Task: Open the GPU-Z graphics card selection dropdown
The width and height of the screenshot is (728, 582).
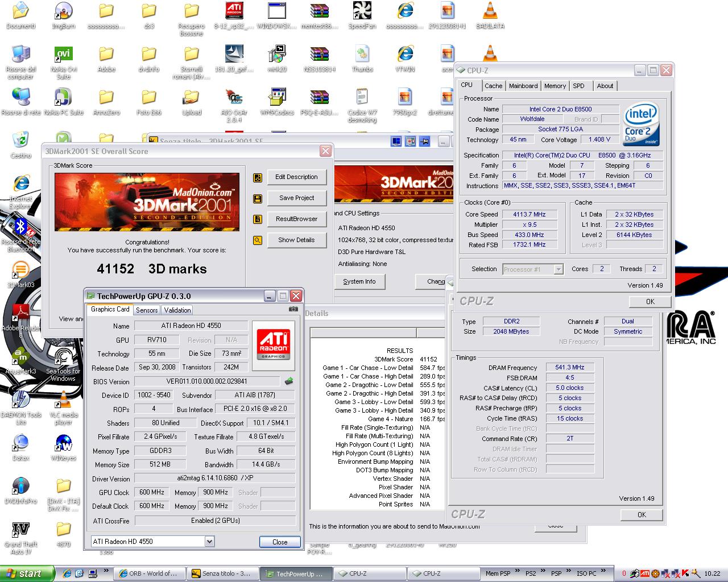Action: (209, 542)
